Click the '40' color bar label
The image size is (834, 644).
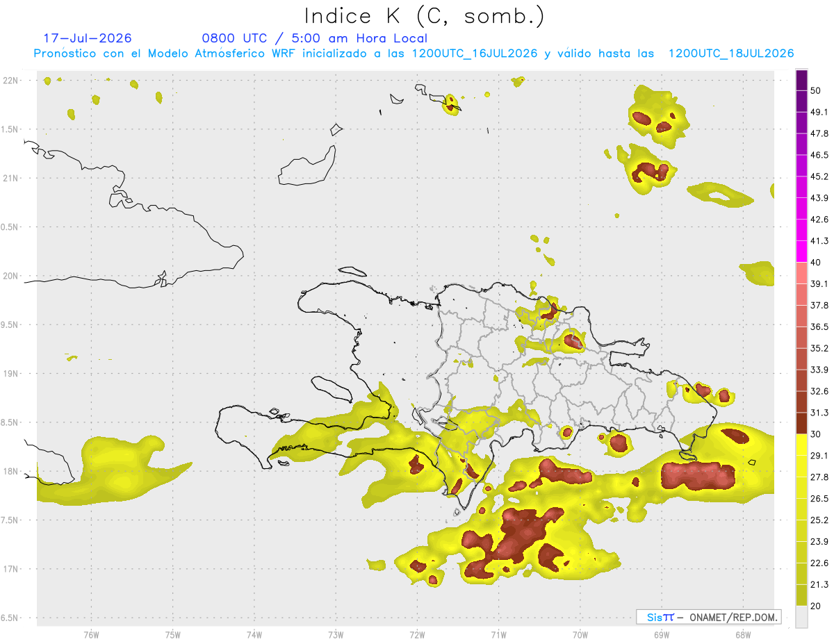pos(817,263)
